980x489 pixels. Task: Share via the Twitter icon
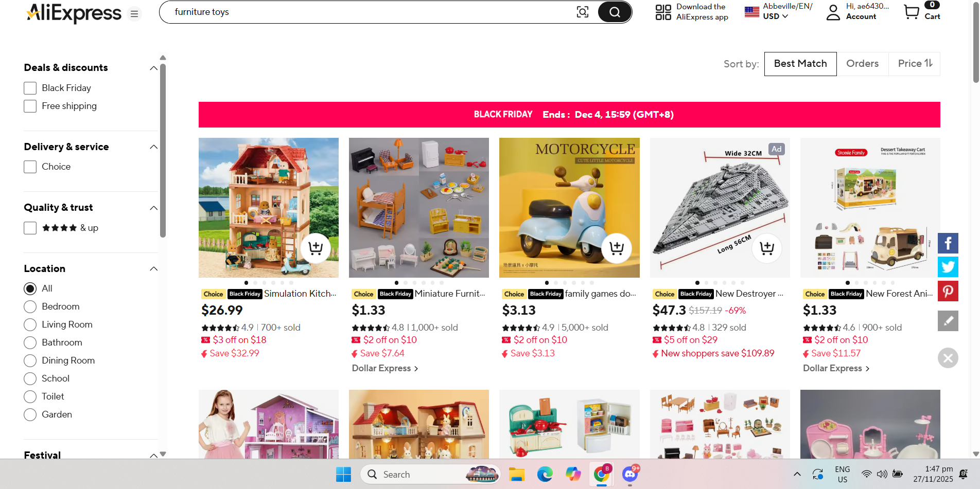click(x=948, y=267)
